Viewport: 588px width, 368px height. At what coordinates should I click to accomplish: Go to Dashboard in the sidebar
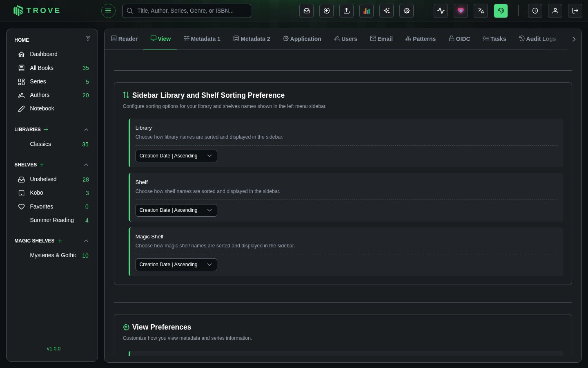tap(52, 54)
